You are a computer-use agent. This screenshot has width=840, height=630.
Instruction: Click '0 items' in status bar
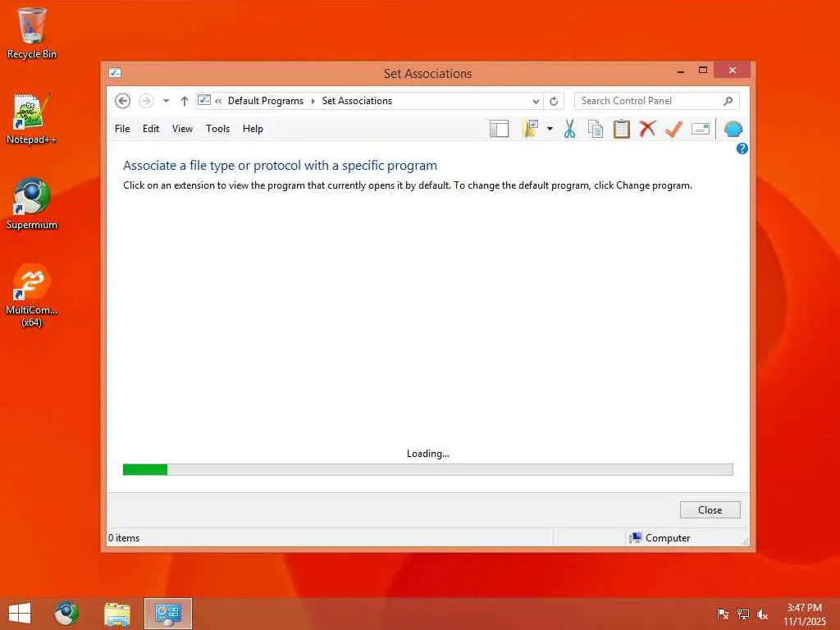tap(124, 538)
